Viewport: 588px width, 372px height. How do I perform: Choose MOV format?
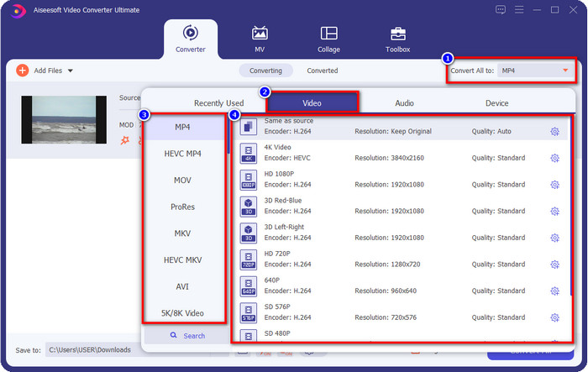point(182,181)
